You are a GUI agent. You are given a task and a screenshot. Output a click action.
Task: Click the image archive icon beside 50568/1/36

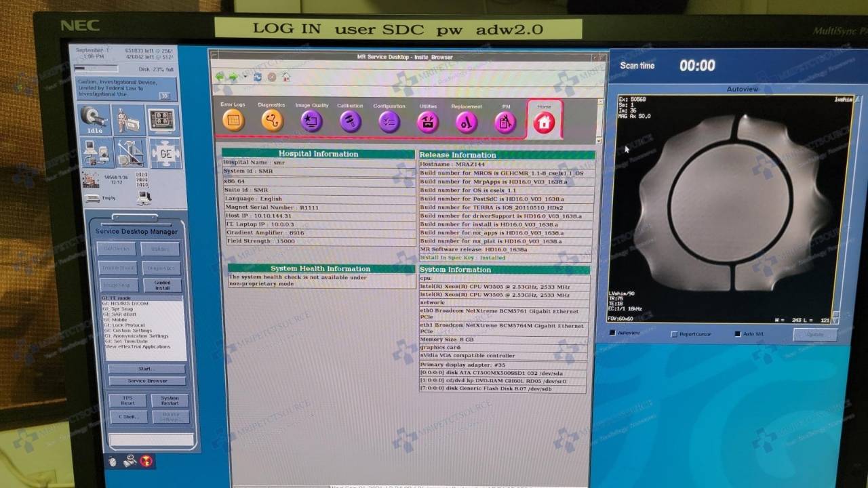point(90,179)
